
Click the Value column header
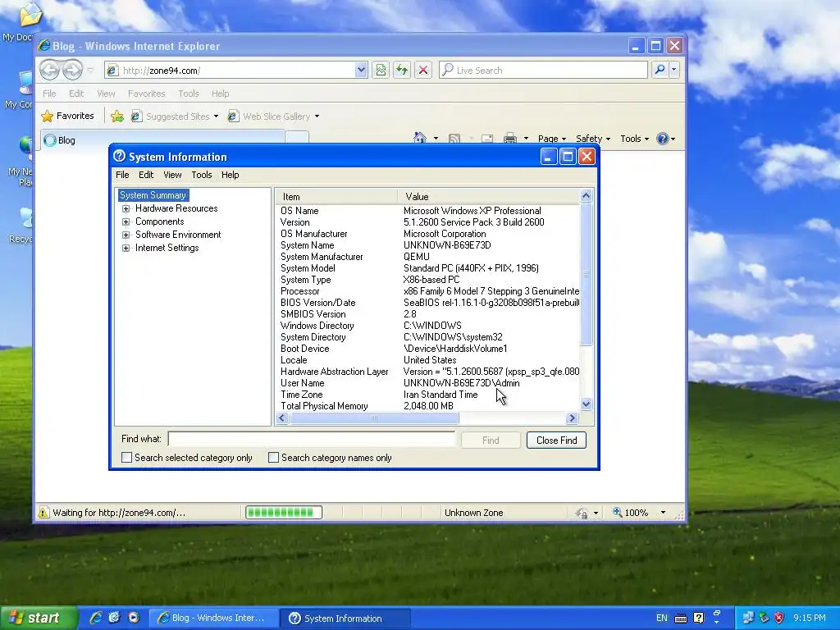click(489, 197)
